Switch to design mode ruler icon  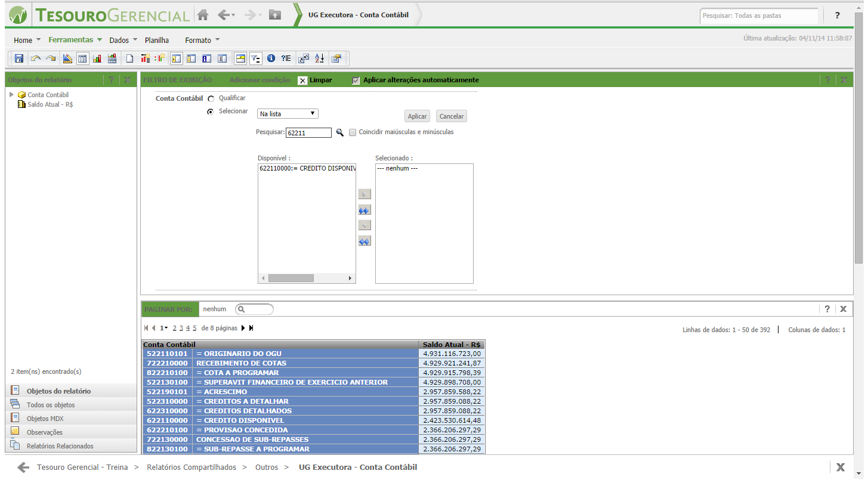[67, 58]
